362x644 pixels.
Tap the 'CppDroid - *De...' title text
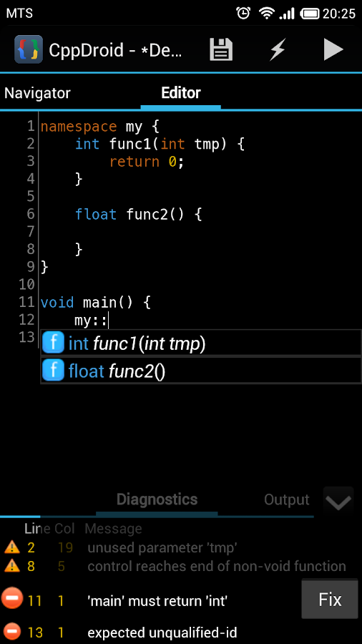point(116,50)
